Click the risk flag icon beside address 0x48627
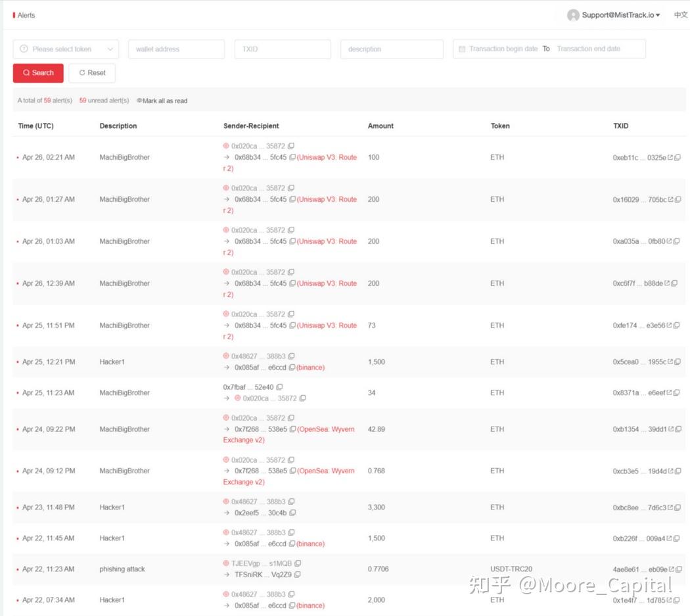 coord(227,356)
